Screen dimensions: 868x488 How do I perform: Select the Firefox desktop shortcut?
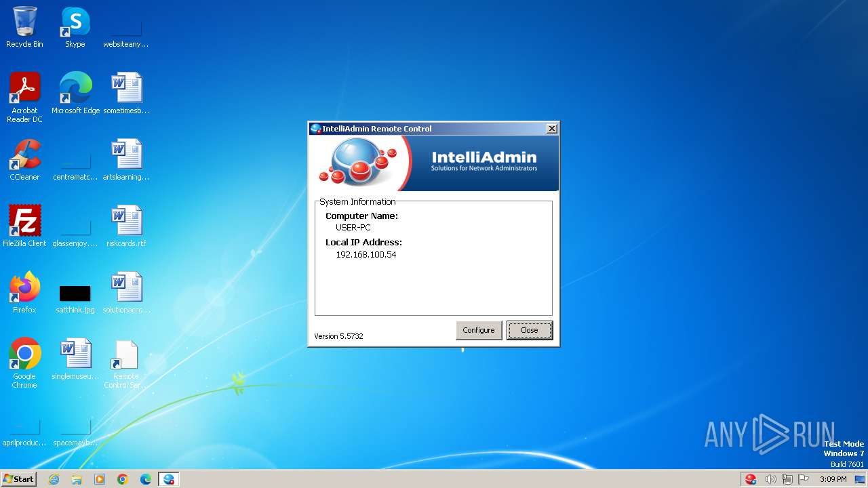coord(24,293)
